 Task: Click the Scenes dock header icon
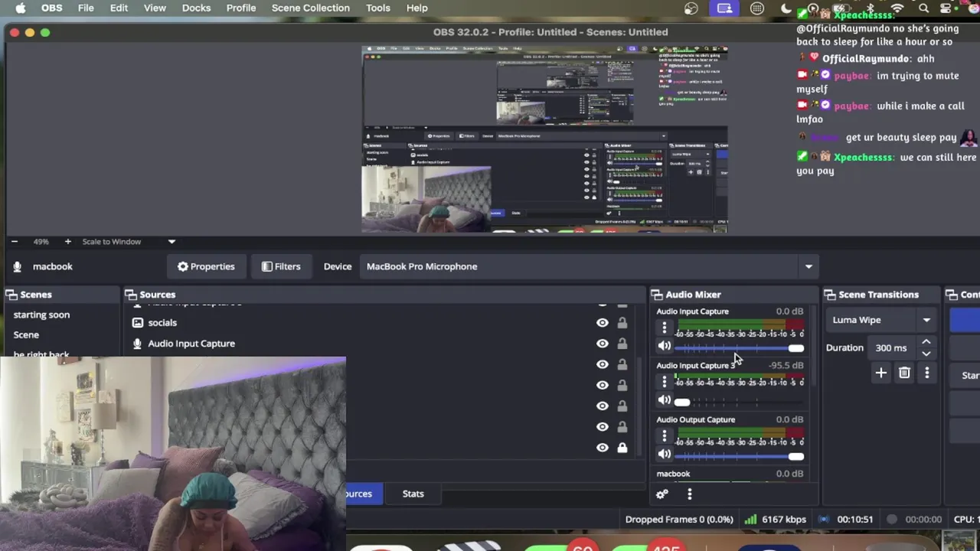point(11,295)
